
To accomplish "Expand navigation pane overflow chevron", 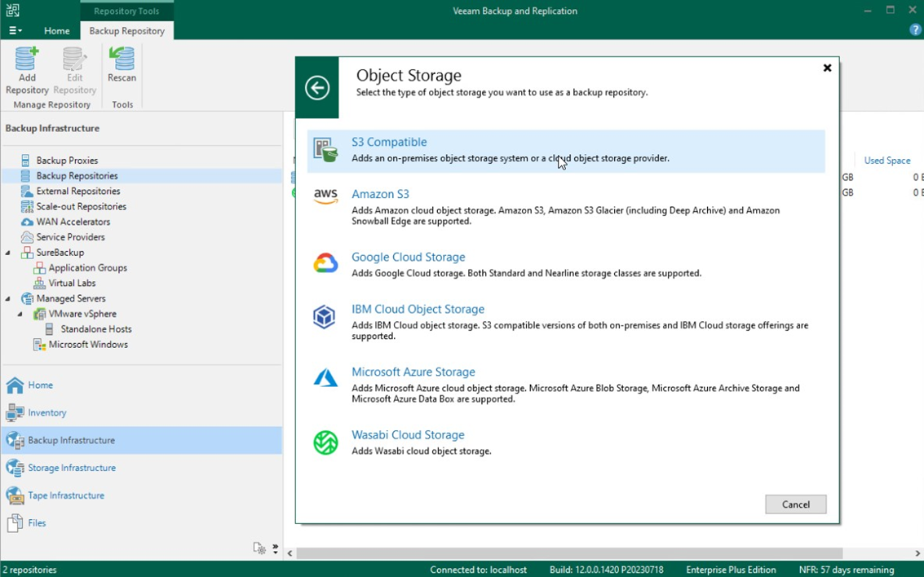I will (275, 548).
